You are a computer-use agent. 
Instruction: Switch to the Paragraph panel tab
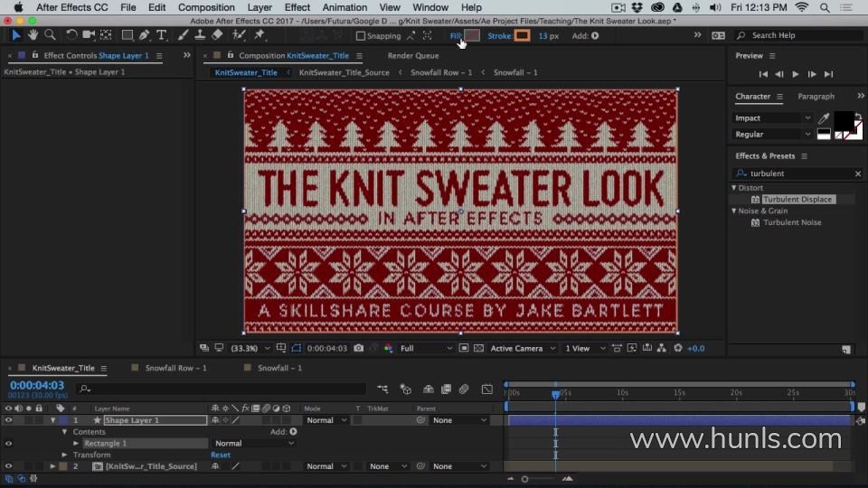click(x=816, y=97)
